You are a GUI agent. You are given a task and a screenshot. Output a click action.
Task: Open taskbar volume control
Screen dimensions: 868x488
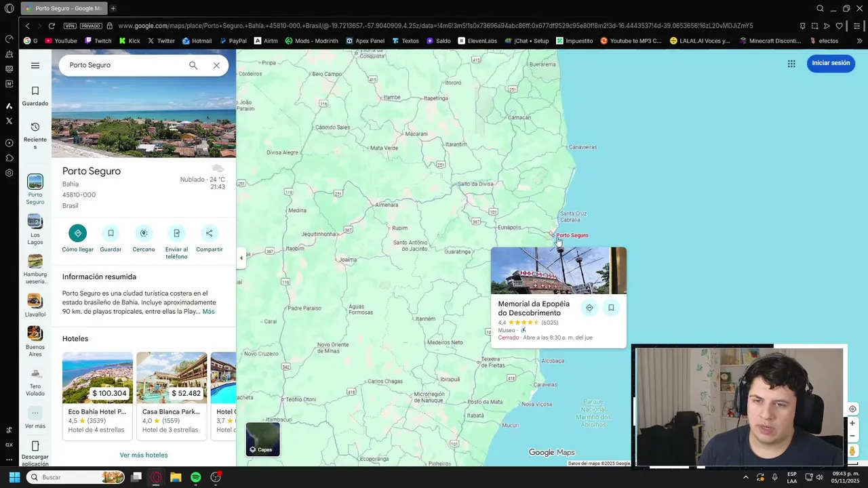click(x=819, y=477)
